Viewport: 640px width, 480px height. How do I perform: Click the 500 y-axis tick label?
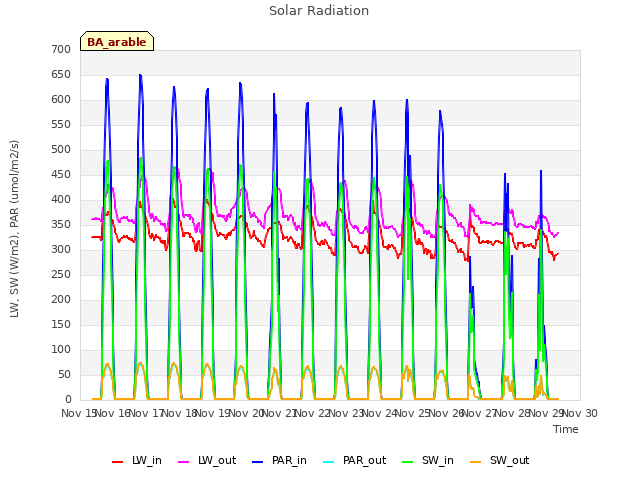[61, 149]
